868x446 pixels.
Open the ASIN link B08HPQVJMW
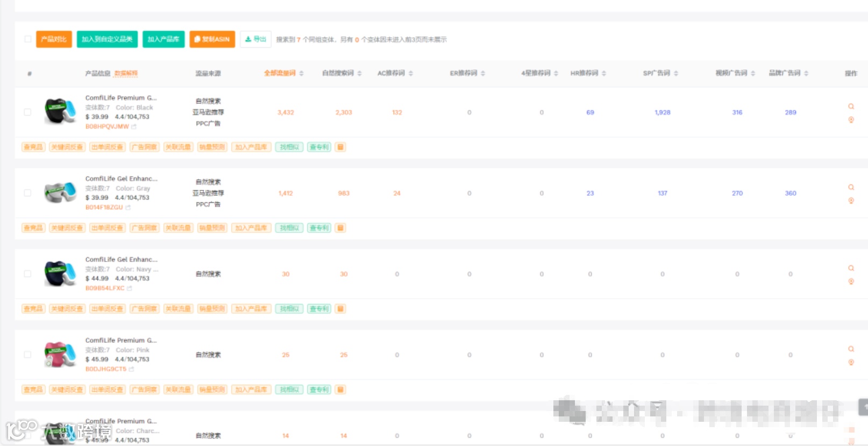coord(107,127)
